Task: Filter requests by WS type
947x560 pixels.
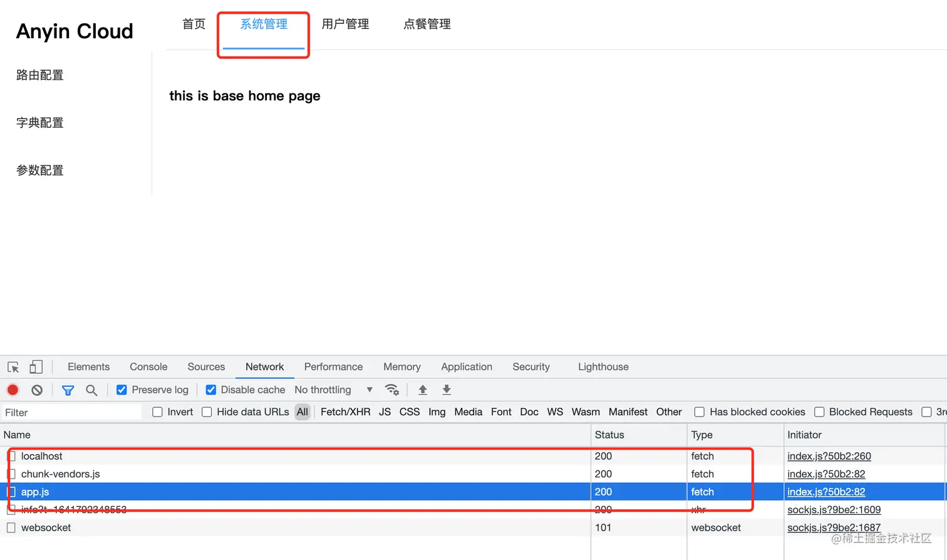Action: tap(555, 412)
